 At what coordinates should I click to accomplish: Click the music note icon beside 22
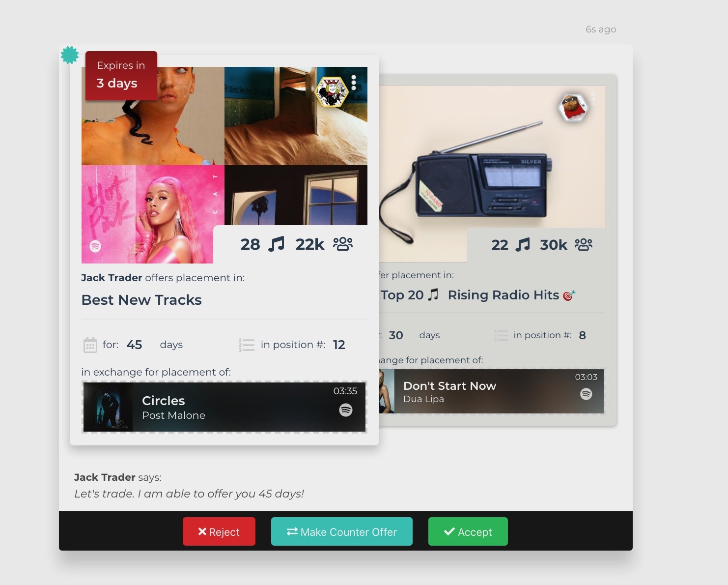[522, 244]
